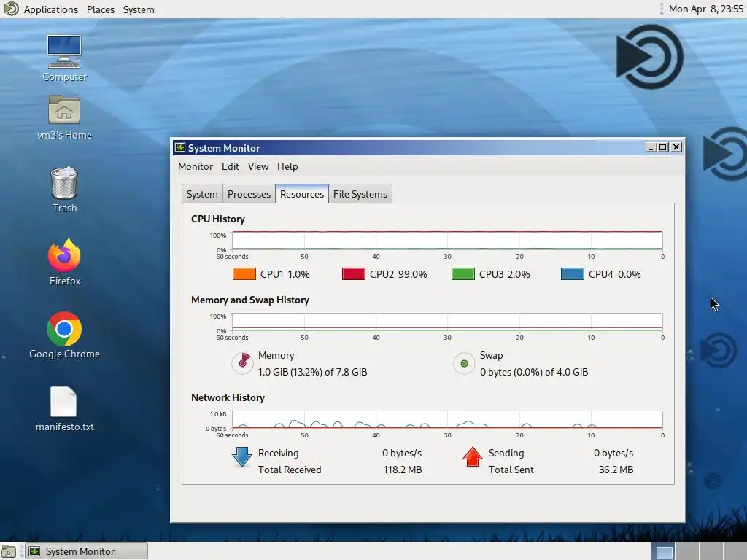
Task: Click the Total Sent value 36.2 MB
Action: pyautogui.click(x=616, y=470)
